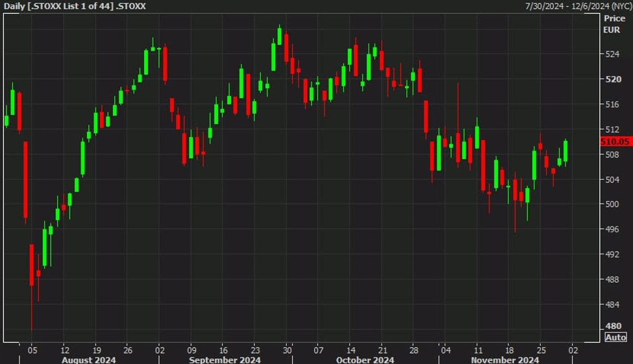Select the Price EUR axis label
The image size is (633, 364).
614,24
